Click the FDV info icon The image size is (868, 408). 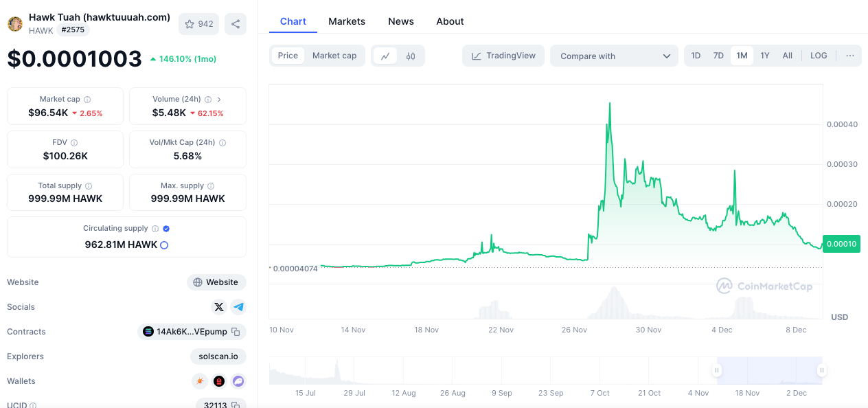(74, 143)
